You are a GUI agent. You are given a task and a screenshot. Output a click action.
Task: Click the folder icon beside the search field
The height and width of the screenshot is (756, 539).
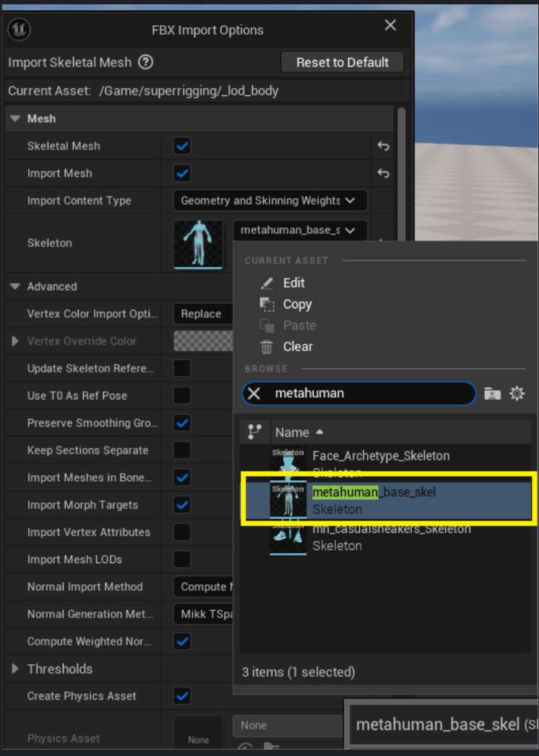coord(492,394)
